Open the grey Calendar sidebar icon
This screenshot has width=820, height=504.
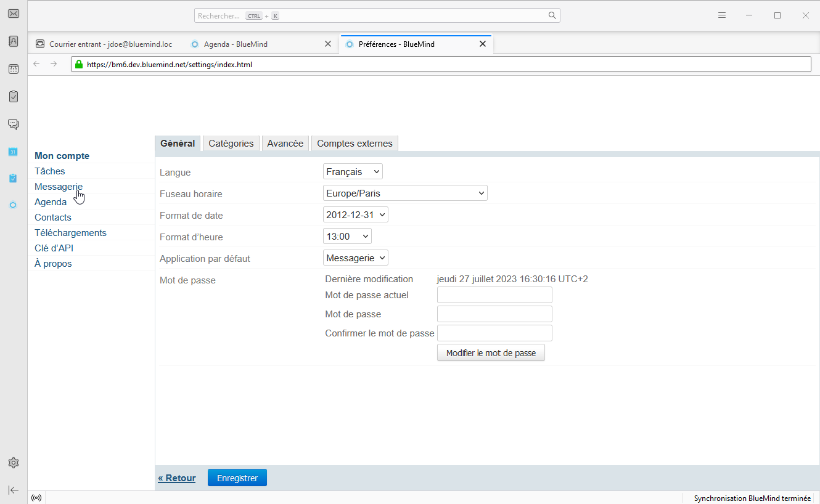[13, 69]
